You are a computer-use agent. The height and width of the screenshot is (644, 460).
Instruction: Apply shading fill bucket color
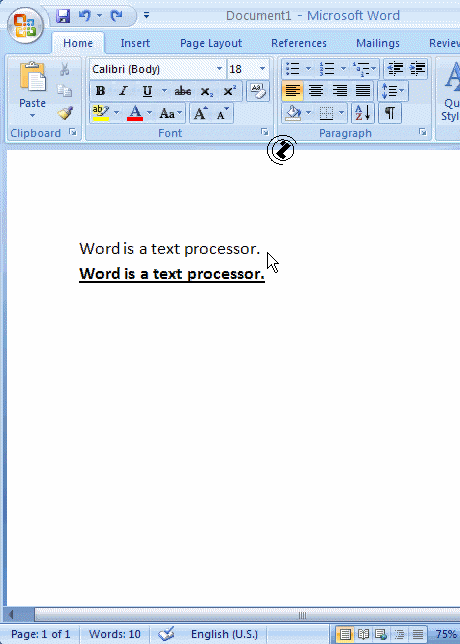tap(293, 113)
